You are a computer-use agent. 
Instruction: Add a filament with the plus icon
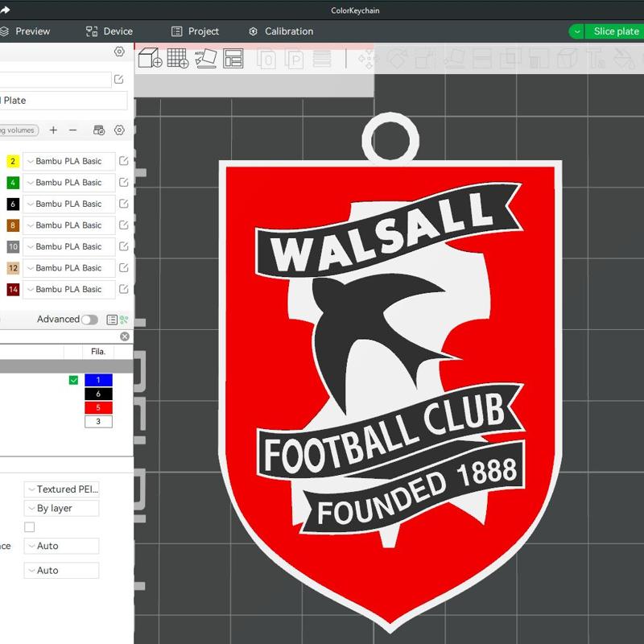pyautogui.click(x=53, y=130)
